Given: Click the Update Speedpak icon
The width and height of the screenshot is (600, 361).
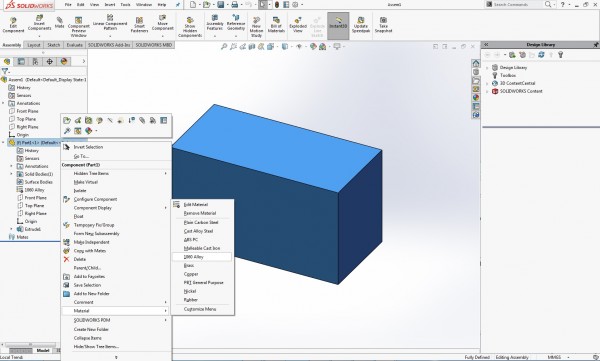Looking at the screenshot, I should click(x=360, y=25).
